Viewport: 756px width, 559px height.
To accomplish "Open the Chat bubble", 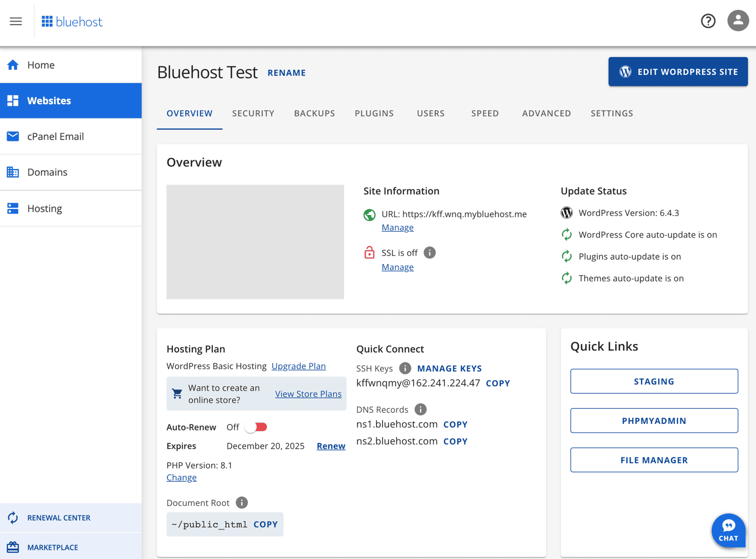I will pos(728,530).
